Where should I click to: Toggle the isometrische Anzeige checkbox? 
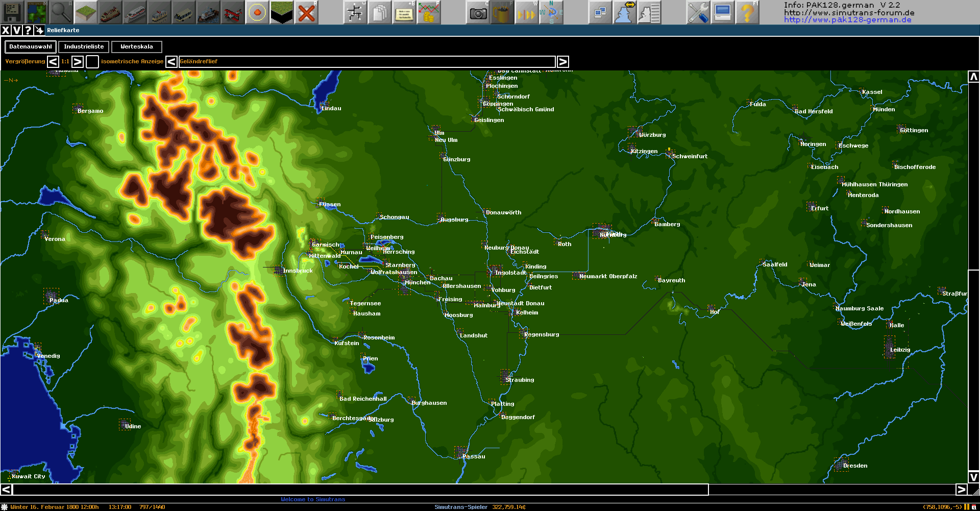92,62
